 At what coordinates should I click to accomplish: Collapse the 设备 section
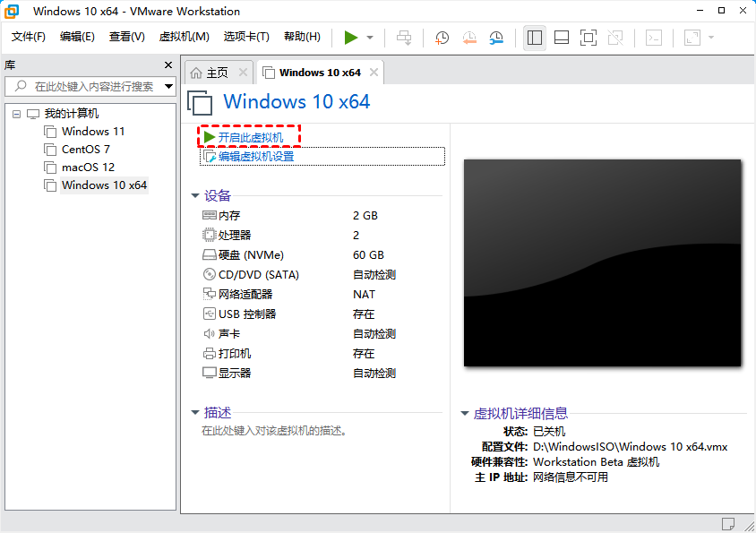click(195, 195)
